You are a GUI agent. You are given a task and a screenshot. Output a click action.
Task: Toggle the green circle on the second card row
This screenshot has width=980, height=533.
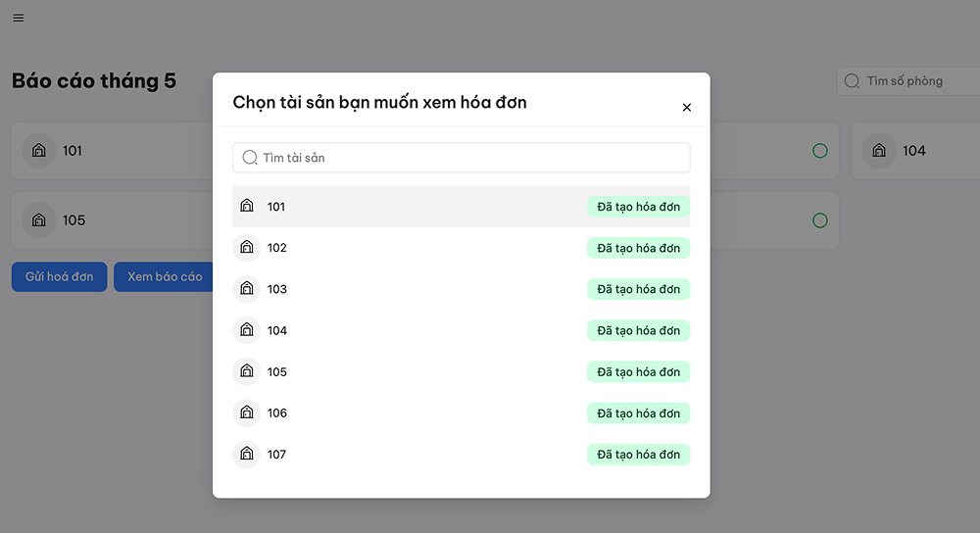tap(820, 220)
